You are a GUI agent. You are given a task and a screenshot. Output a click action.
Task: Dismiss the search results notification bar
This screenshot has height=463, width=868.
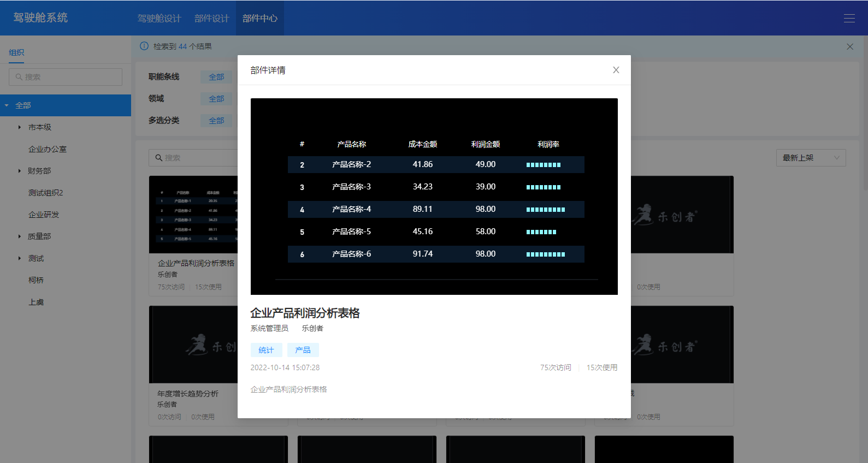pos(849,46)
